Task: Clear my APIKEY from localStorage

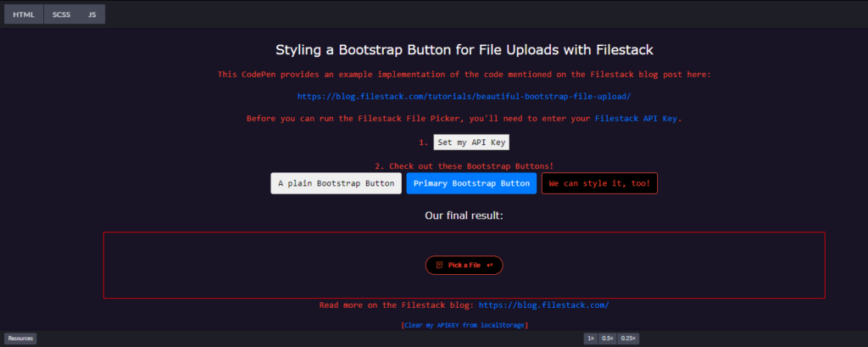Action: (464, 325)
